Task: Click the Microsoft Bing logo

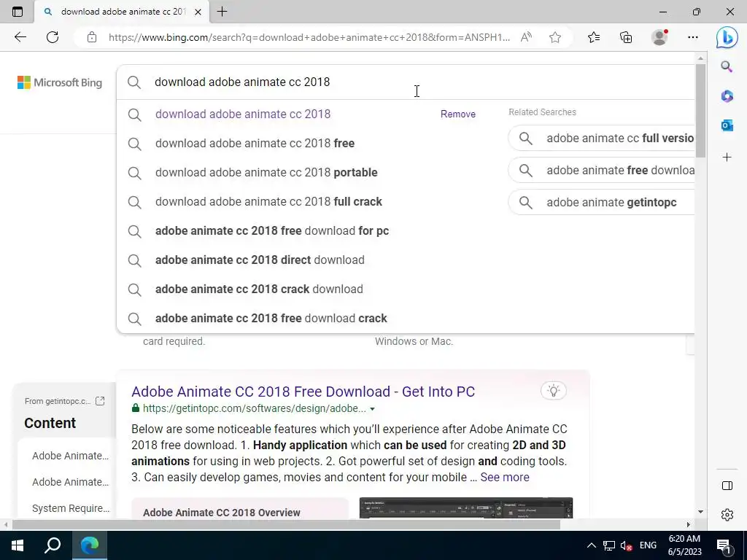Action: tap(60, 82)
